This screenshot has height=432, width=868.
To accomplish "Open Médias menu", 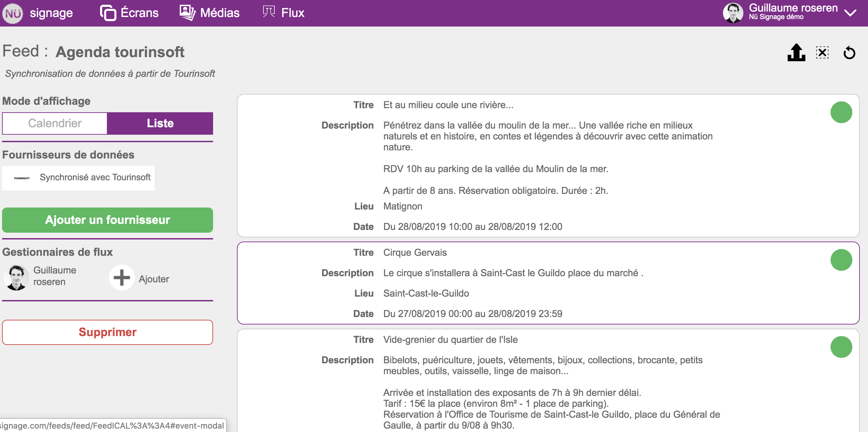I will tap(210, 13).
